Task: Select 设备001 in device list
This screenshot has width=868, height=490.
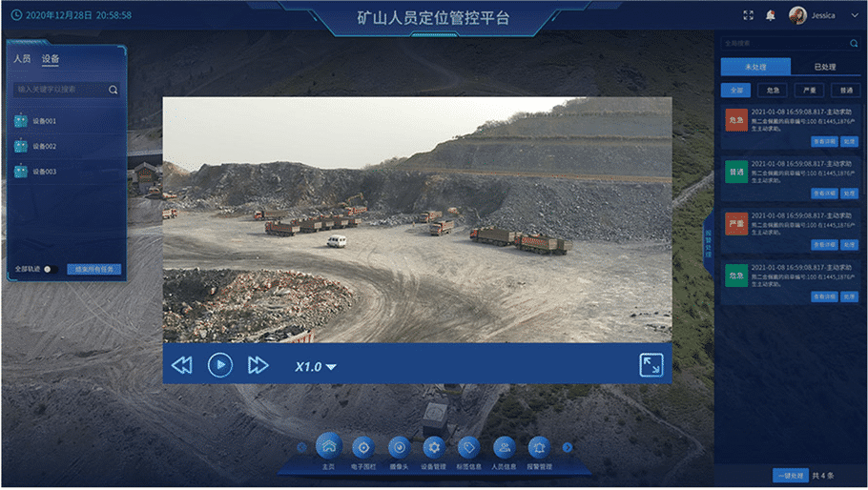Action: [x=67, y=120]
